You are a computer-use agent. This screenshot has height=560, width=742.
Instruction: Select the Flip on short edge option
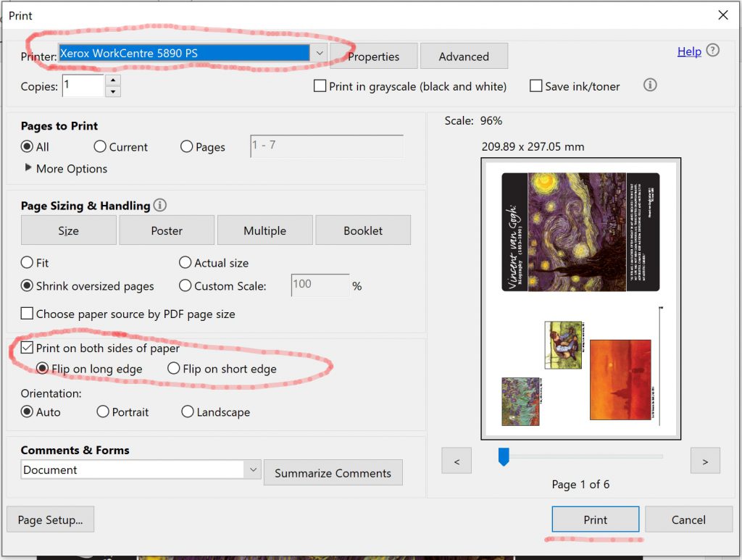click(x=173, y=369)
